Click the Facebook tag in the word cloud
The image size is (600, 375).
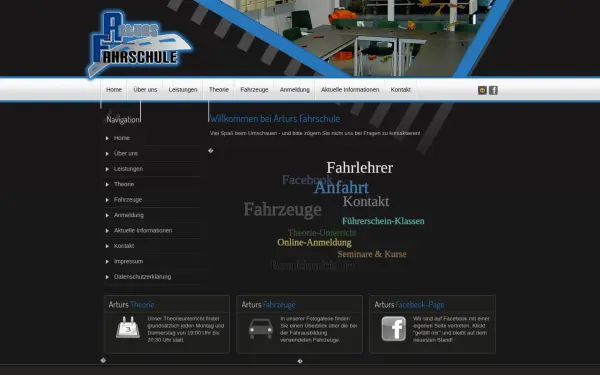[x=307, y=179]
